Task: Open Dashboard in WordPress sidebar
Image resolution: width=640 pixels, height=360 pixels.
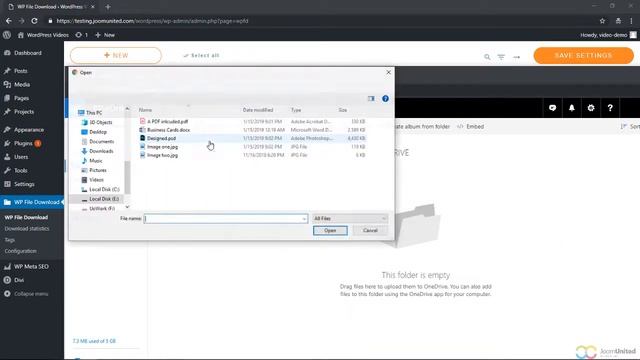Action: 28,53
